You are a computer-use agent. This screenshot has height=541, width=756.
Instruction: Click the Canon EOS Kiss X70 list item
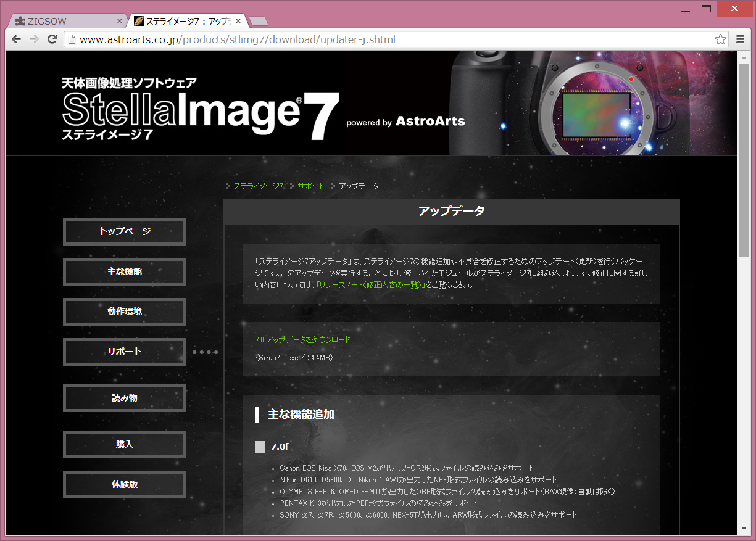pos(407,468)
